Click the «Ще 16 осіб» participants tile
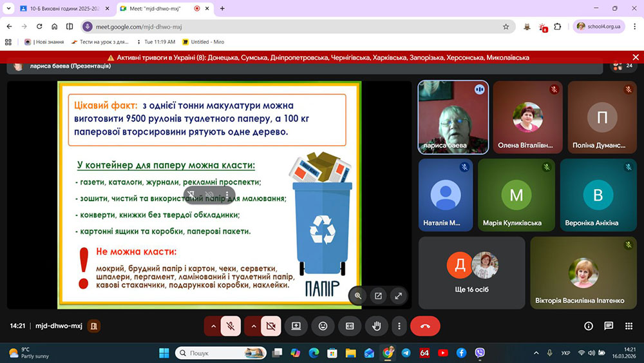 point(472,273)
